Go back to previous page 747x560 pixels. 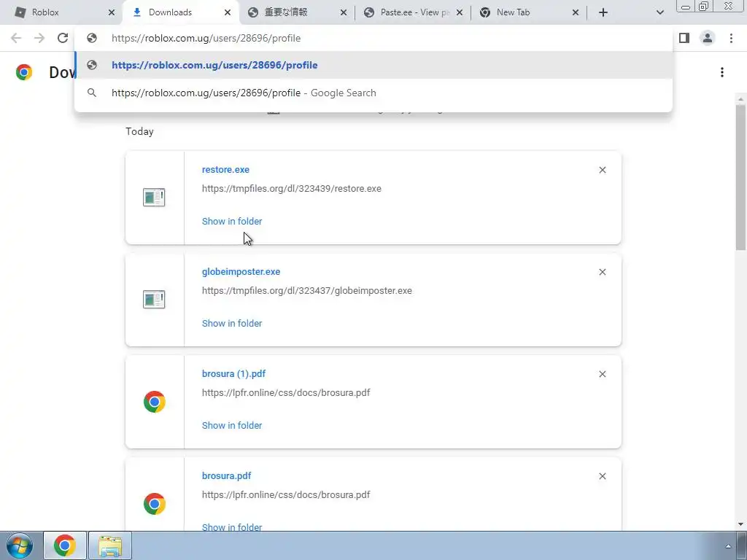click(x=16, y=38)
